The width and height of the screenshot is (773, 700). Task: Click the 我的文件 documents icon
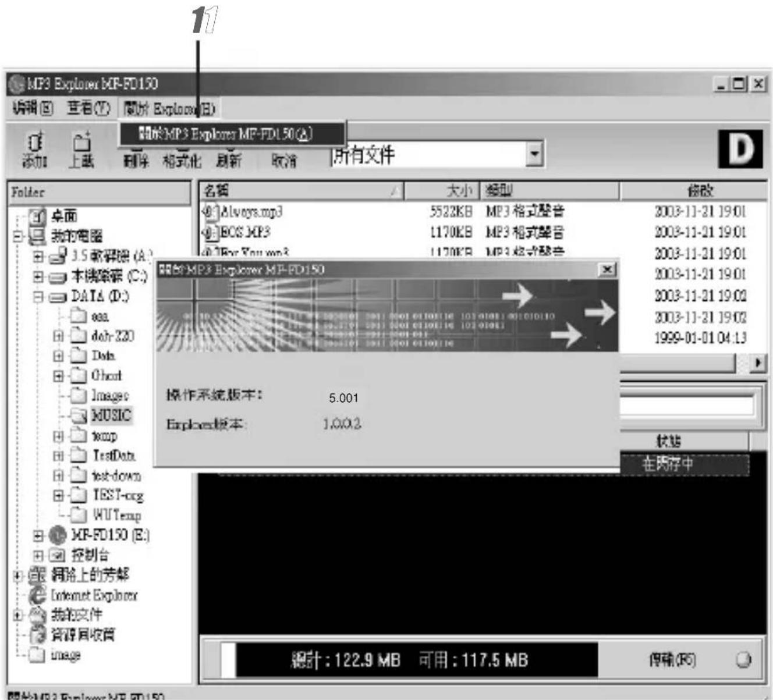pos(37,614)
